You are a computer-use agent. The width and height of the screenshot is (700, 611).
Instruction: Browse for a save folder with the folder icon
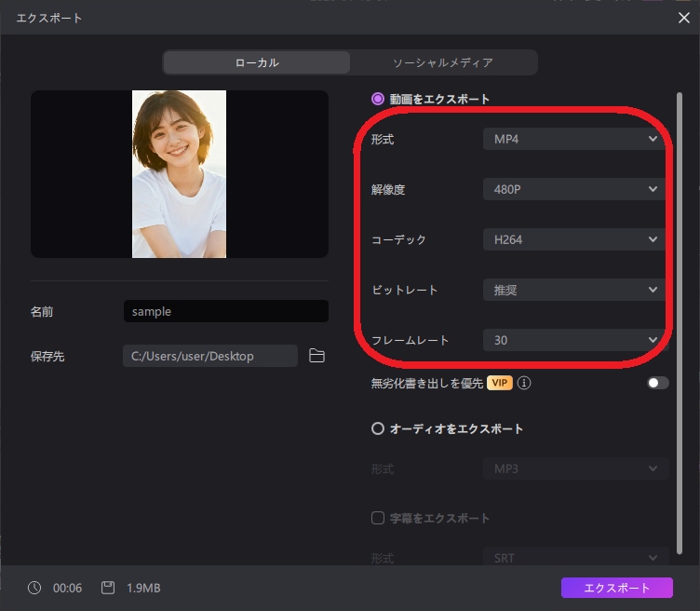(x=316, y=356)
